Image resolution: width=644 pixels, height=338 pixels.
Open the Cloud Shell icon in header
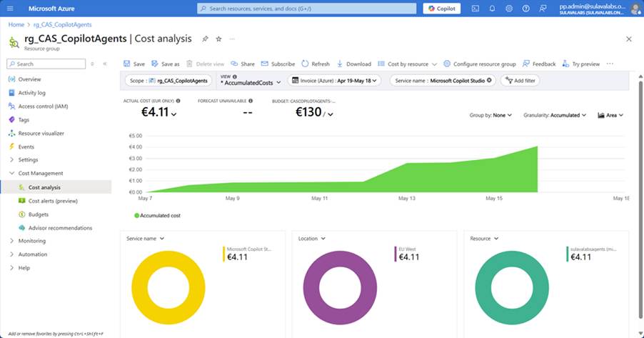click(x=476, y=9)
